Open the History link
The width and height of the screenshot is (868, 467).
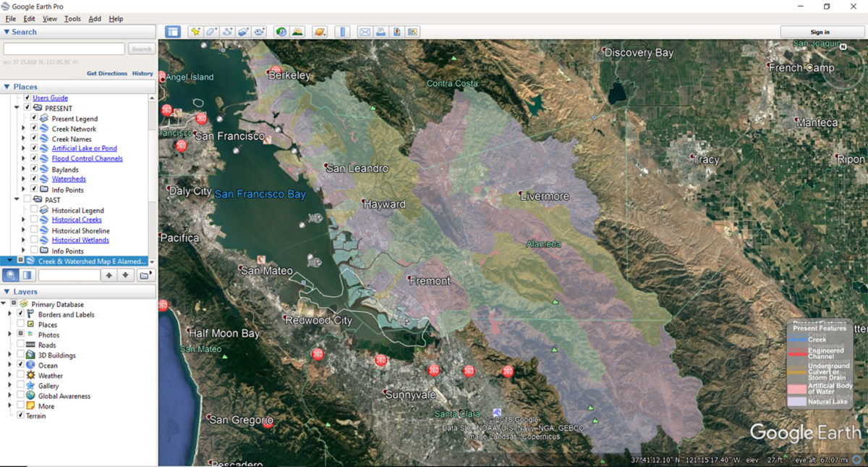[142, 73]
